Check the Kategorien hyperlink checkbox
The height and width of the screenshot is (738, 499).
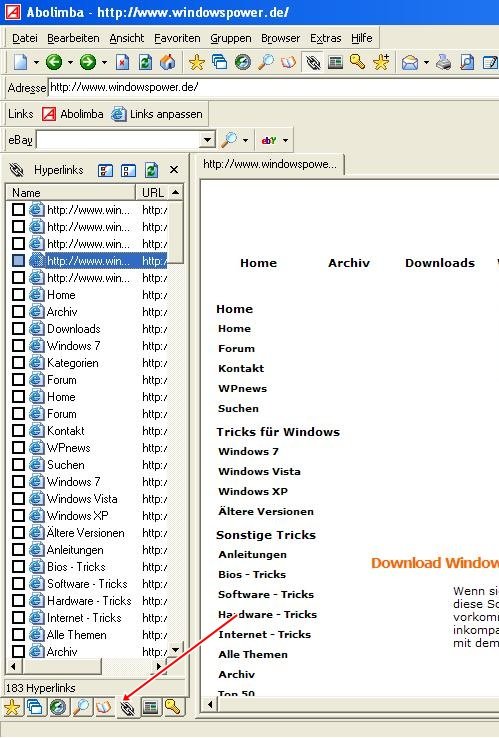click(x=18, y=363)
